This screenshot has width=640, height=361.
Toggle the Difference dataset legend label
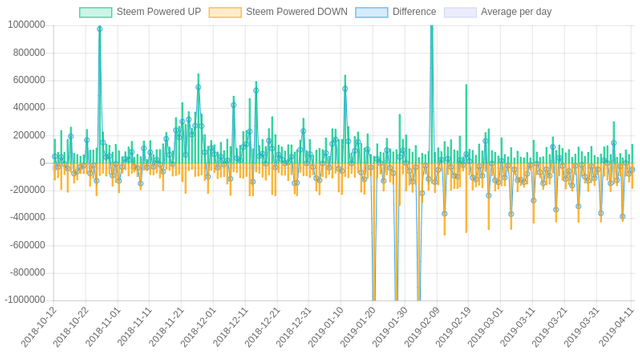(414, 12)
